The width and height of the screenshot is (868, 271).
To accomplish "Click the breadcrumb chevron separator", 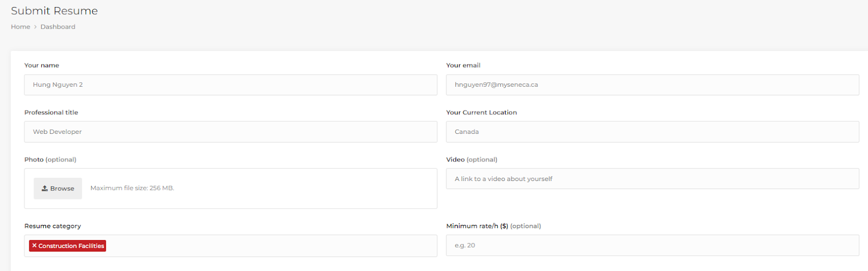I will click(x=35, y=27).
